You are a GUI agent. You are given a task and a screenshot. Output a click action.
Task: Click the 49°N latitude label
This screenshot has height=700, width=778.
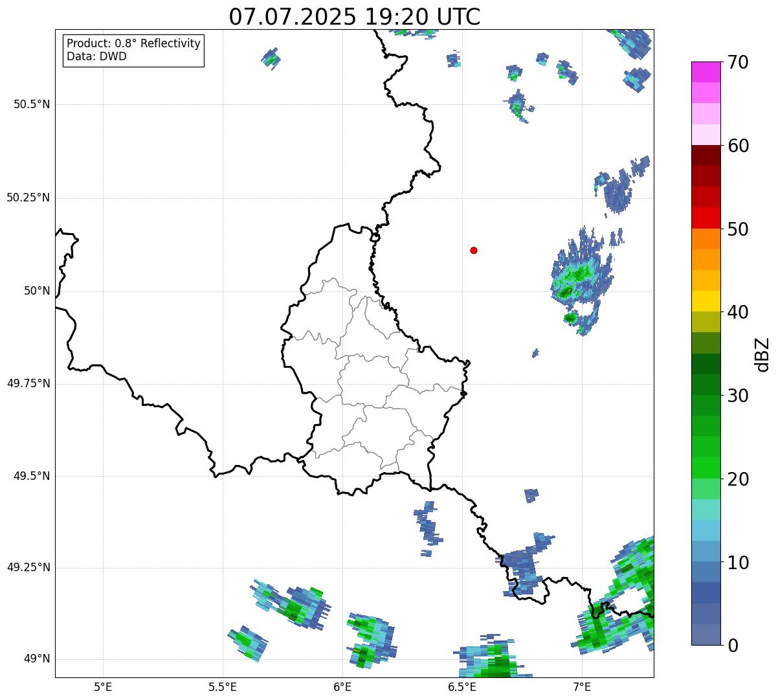point(37,659)
